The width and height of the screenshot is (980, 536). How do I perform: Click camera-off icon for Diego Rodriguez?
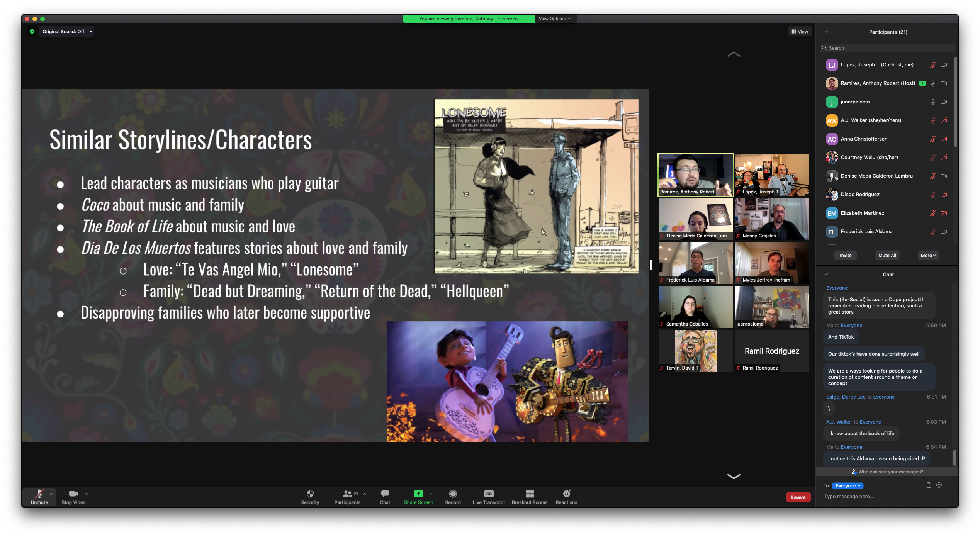(x=944, y=195)
